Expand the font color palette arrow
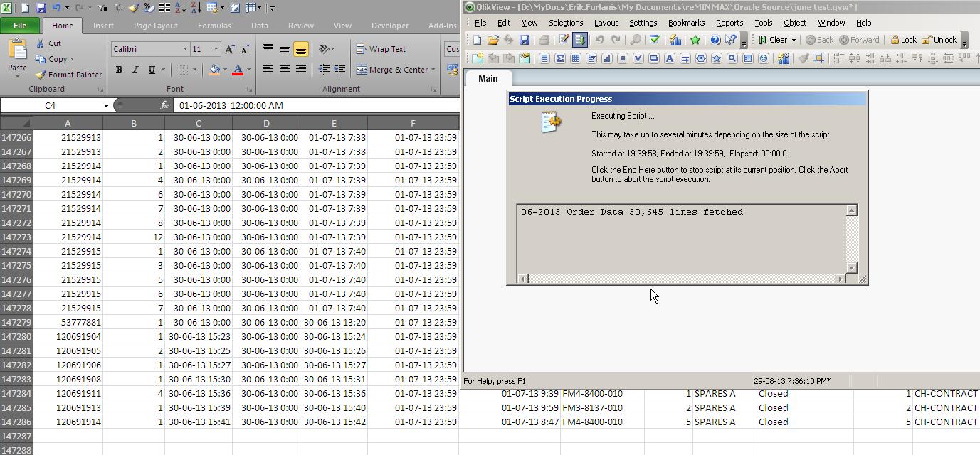Screen dimensions: 980x455 click(248, 70)
